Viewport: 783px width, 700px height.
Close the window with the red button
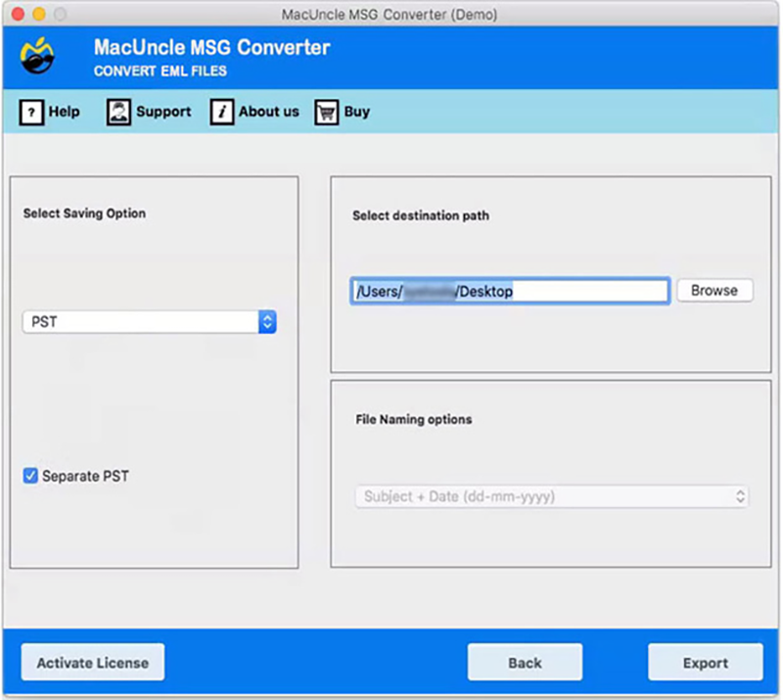point(19,15)
